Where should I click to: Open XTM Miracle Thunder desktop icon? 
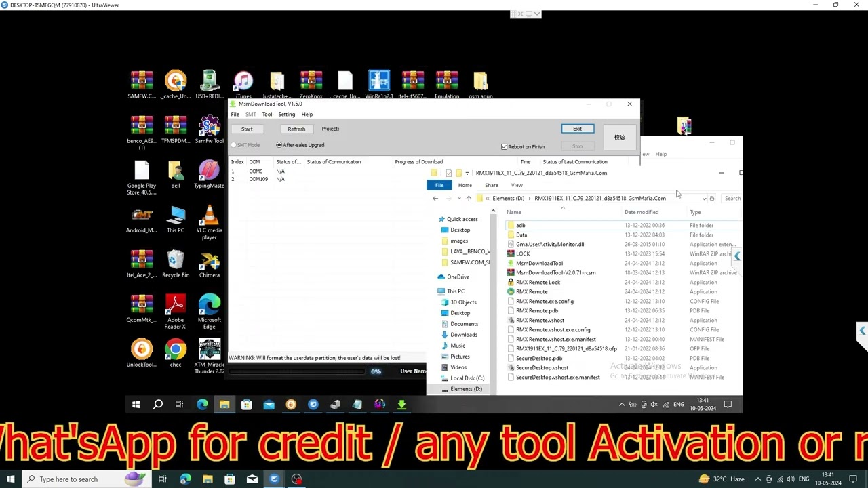click(x=209, y=357)
